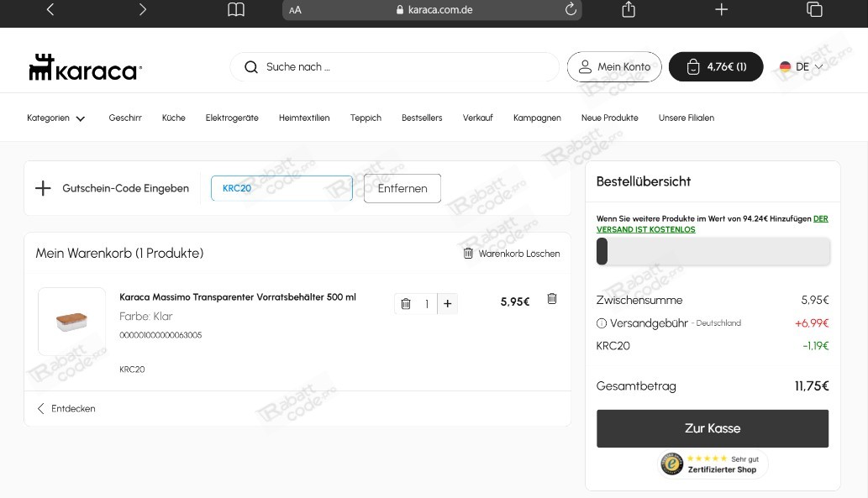Click the Gesamtbetrag value 11,75€
This screenshot has width=868, height=498.
coord(812,386)
